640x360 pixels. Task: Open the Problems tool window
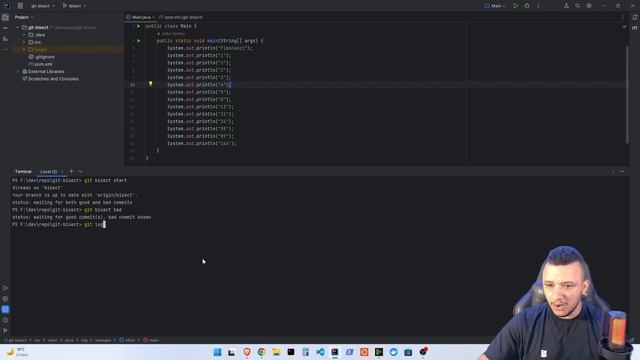[5, 320]
